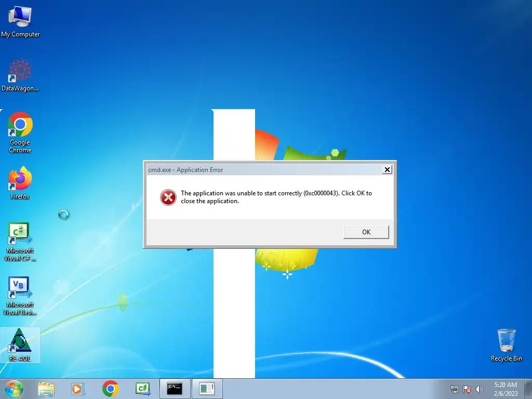Select the Firefox desktop shortcut
This screenshot has height=399, width=532.
(x=20, y=183)
